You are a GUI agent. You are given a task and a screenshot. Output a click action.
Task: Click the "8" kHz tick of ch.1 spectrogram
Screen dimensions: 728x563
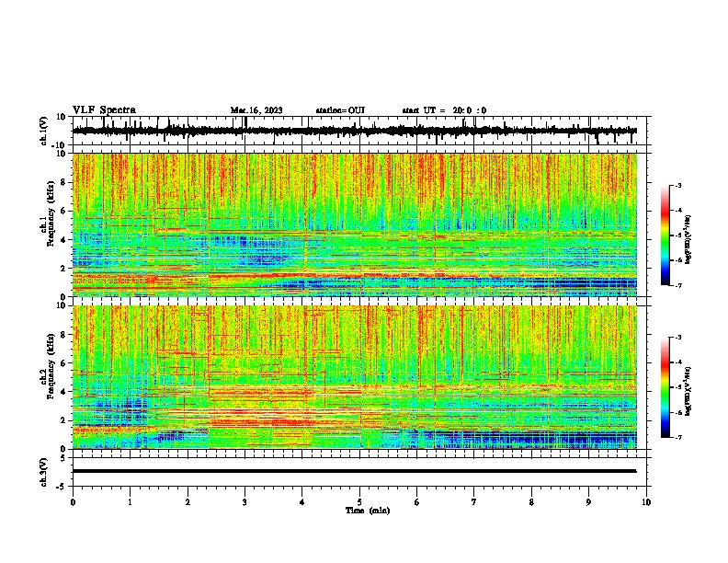pyautogui.click(x=63, y=182)
